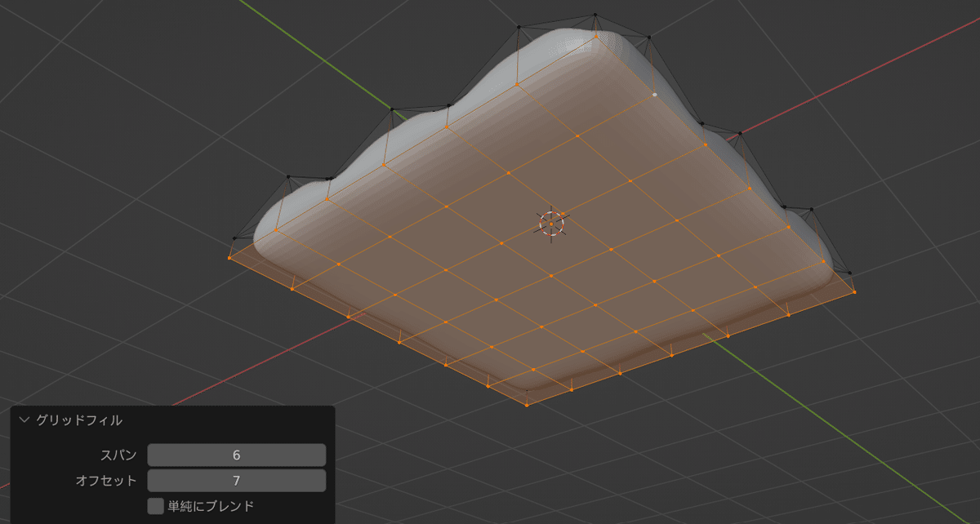Click the スパン label text
This screenshot has width=980, height=524.
(x=118, y=455)
